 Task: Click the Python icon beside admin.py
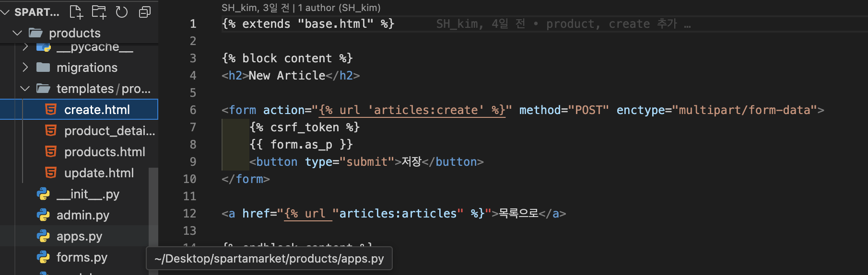coord(43,215)
